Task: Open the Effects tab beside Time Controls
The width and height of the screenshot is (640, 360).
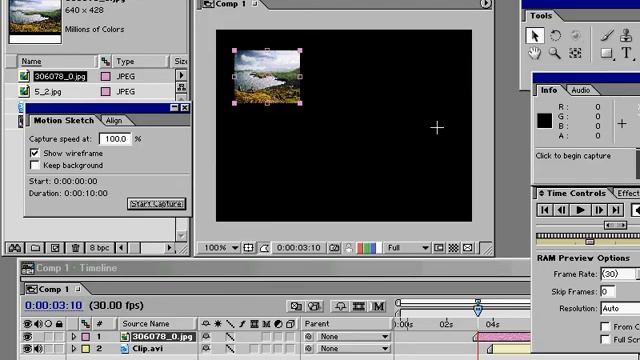Action: point(628,193)
